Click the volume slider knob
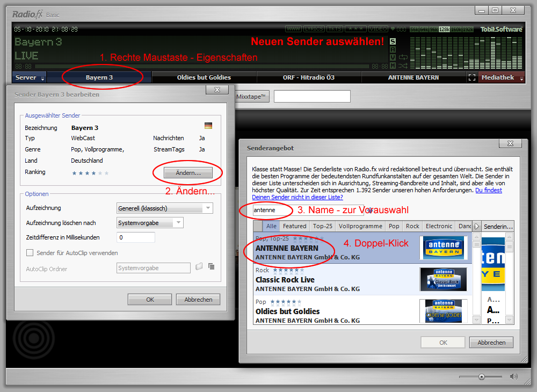The height and width of the screenshot is (392, 537). (482, 377)
